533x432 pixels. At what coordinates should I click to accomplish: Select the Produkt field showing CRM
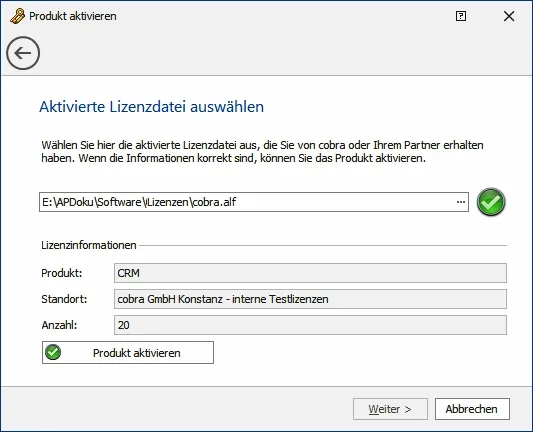tap(310, 273)
